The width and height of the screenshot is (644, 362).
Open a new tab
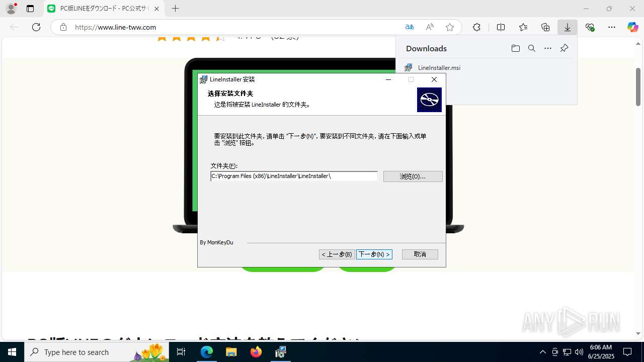pyautogui.click(x=175, y=9)
